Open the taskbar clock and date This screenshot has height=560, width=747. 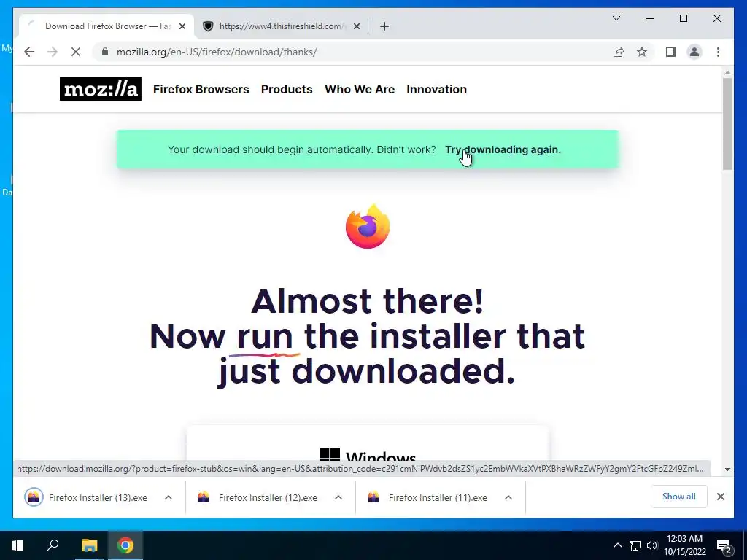point(684,545)
